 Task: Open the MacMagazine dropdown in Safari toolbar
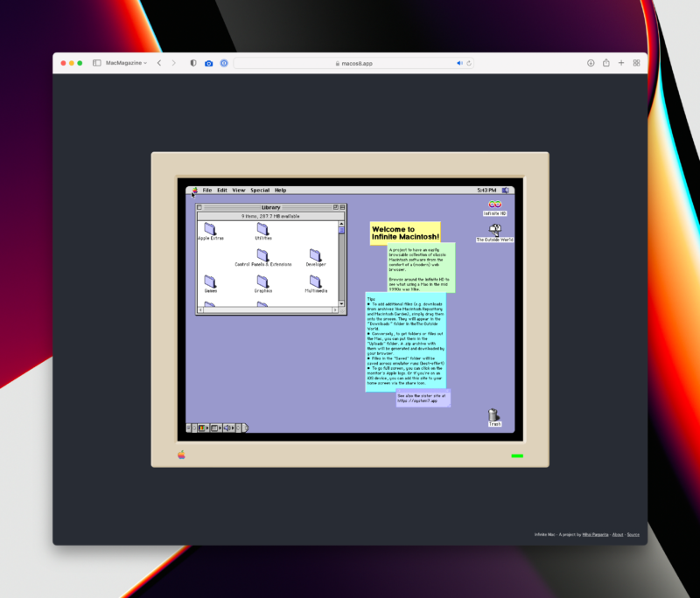point(127,63)
